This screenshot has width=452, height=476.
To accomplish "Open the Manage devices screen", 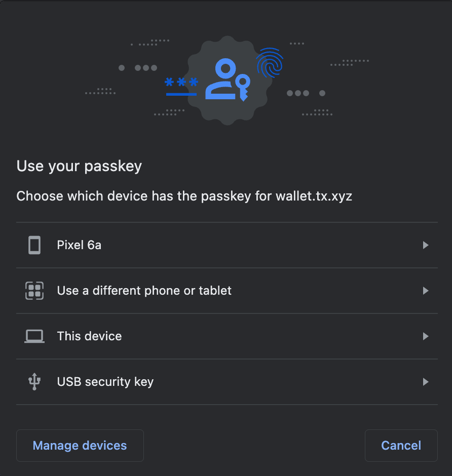I will tap(80, 445).
